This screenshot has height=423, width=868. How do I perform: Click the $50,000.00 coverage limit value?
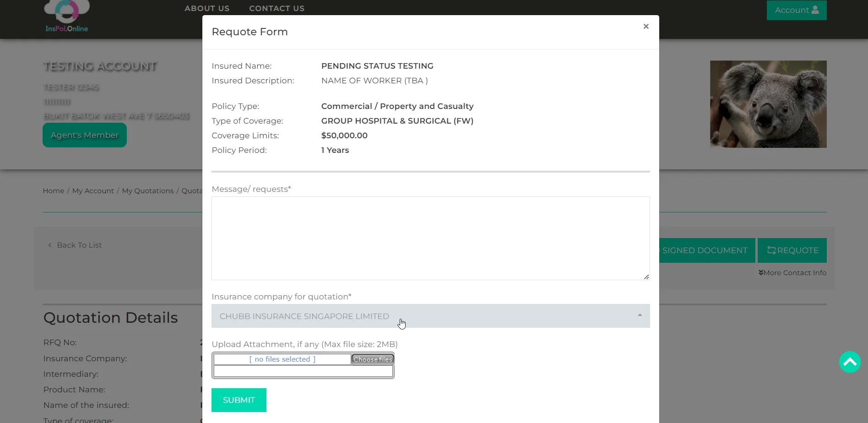coord(344,136)
